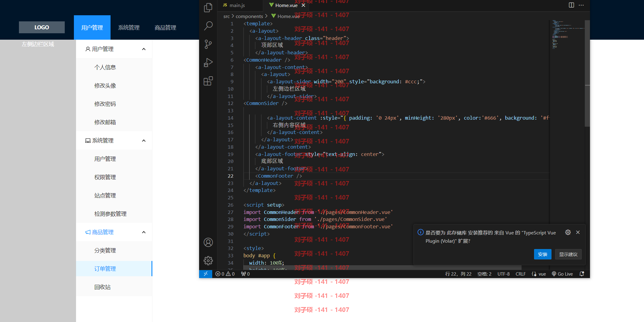The height and width of the screenshot is (322, 644).
Task: Open 权限管理 menu item
Action: (114, 177)
